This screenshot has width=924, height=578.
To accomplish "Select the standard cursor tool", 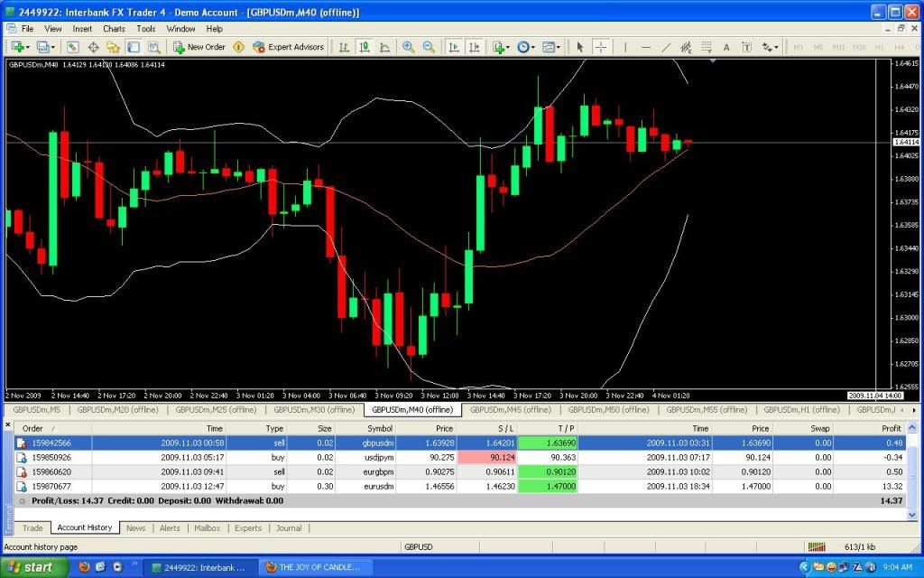I will pyautogui.click(x=580, y=47).
